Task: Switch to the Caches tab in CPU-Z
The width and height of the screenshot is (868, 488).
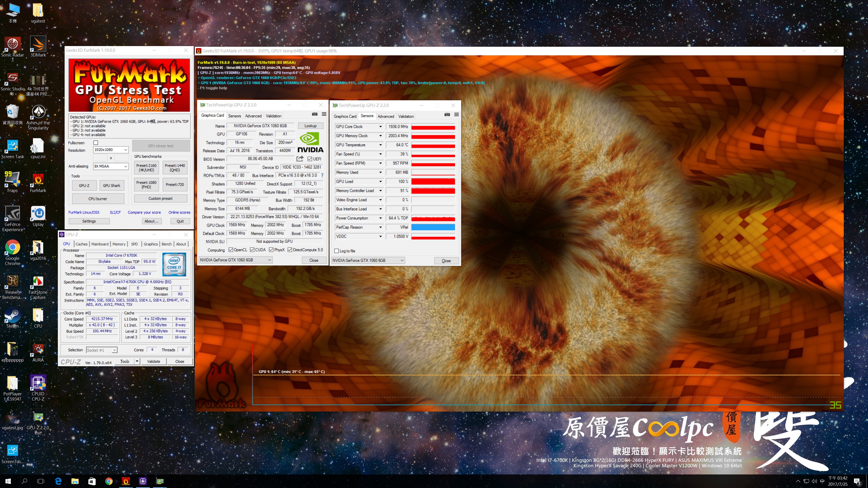Action: pos(82,244)
